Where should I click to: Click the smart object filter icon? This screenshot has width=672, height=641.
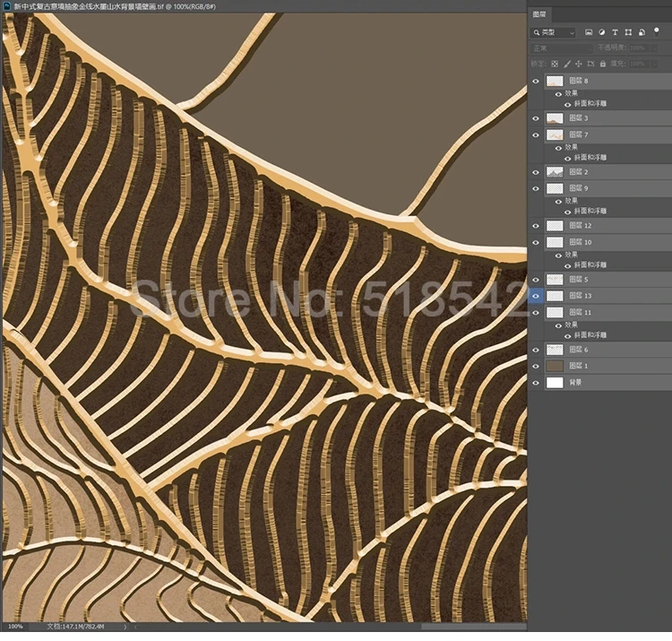point(640,32)
